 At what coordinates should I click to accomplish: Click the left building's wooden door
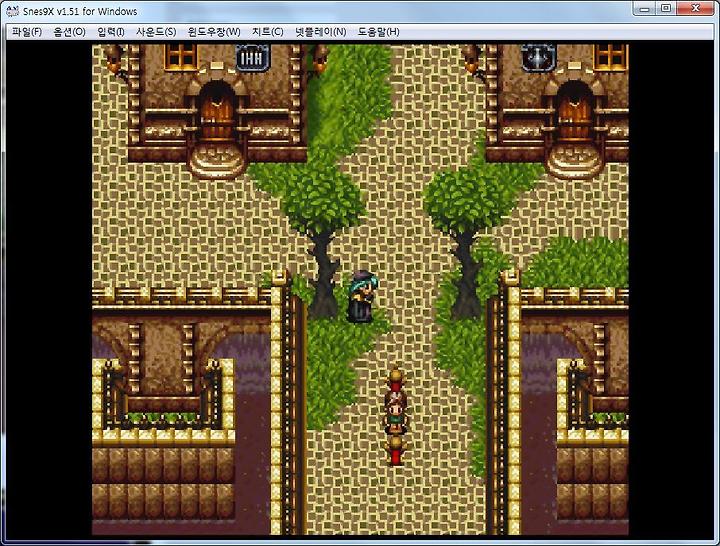coord(217,115)
